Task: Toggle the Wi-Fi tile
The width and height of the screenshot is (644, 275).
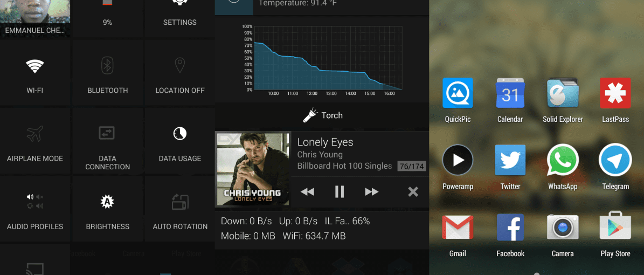Action: tap(35, 73)
